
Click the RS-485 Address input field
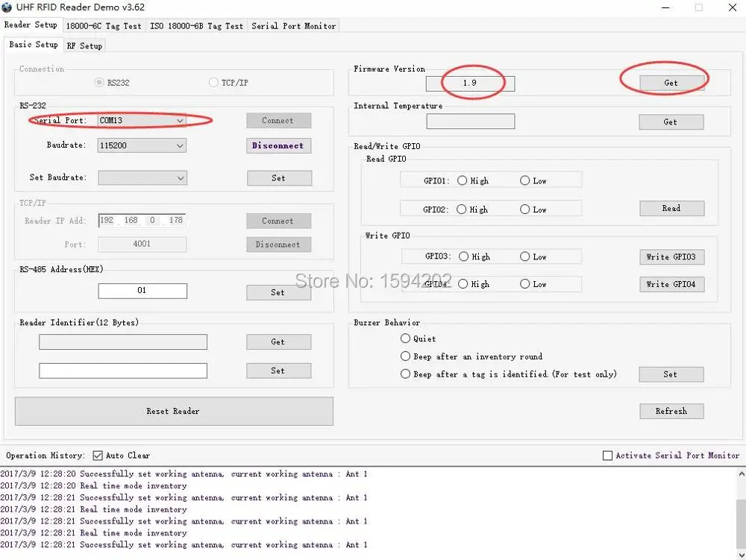142,291
